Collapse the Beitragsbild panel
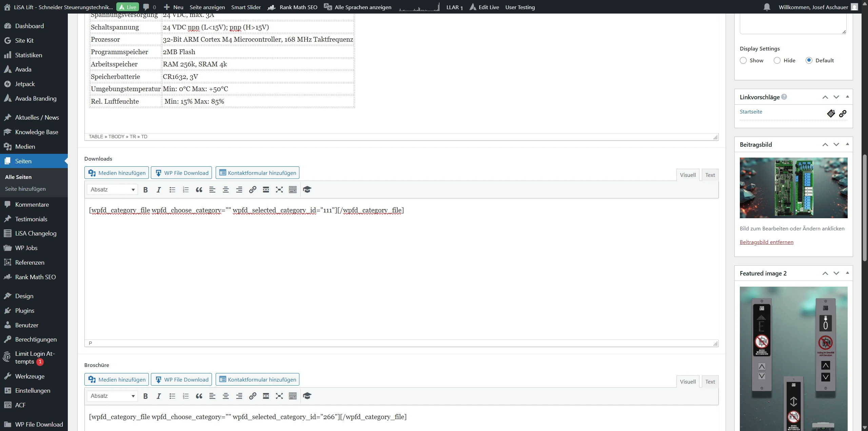The width and height of the screenshot is (868, 431). click(x=847, y=144)
